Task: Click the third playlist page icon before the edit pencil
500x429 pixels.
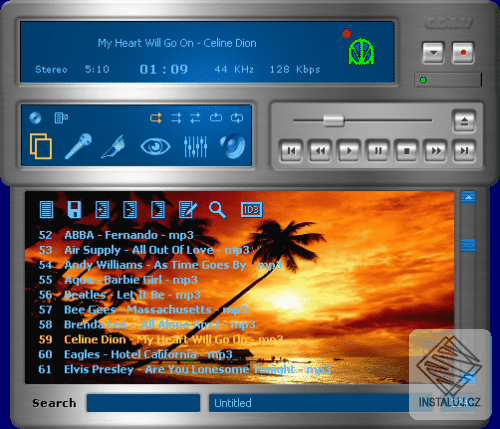Action: pyautogui.click(x=158, y=209)
